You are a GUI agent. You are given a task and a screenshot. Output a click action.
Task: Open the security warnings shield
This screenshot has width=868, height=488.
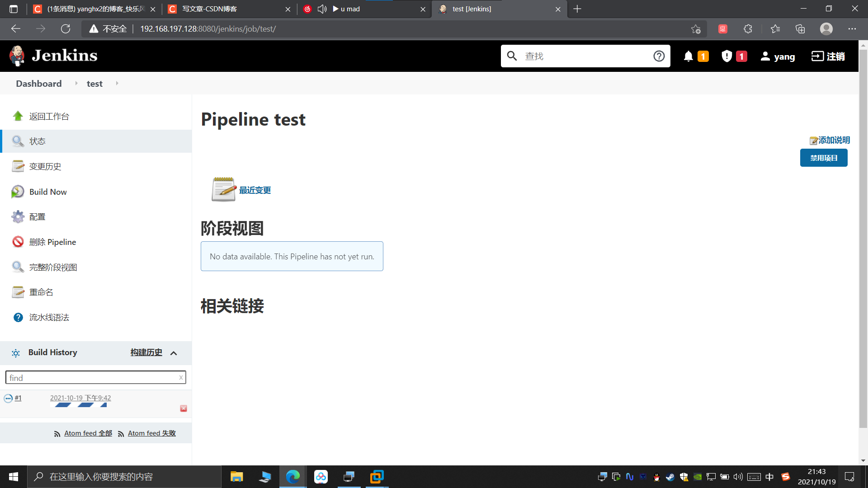tap(726, 56)
